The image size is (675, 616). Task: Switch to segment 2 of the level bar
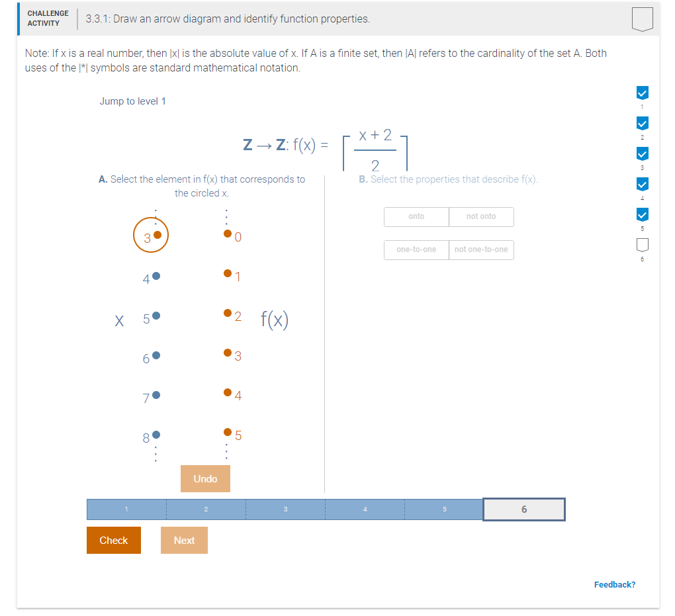(x=206, y=509)
